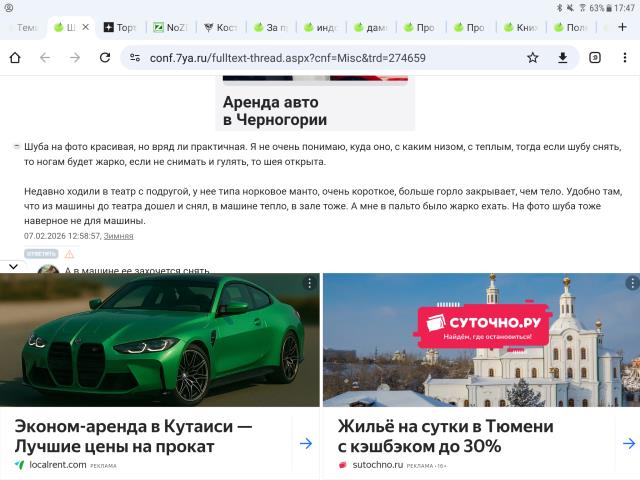The height and width of the screenshot is (480, 640).
Task: Navigate back to previous page
Action: pos(45,58)
